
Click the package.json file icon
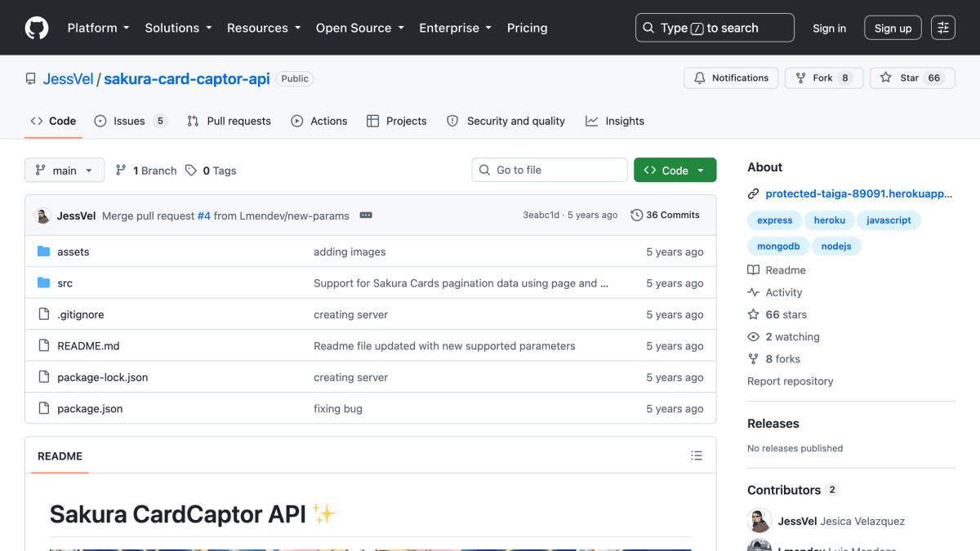44,409
